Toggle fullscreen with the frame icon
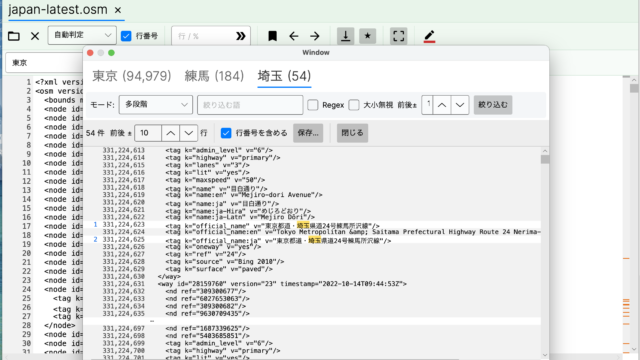640x360 pixels. (398, 36)
